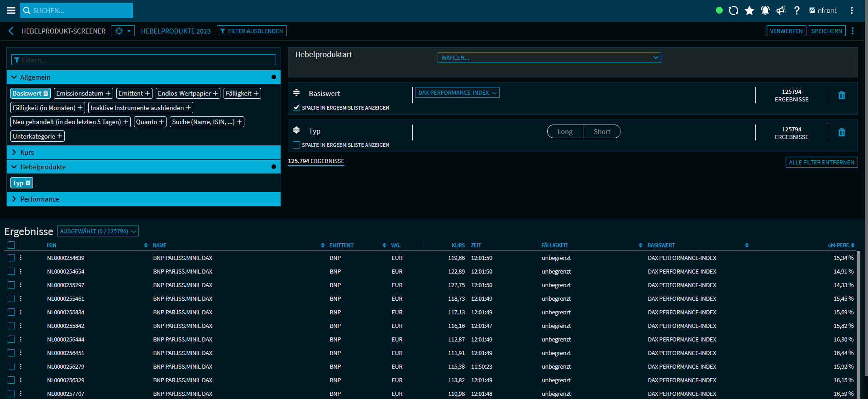Image resolution: width=868 pixels, height=399 pixels.
Task: Delete the Basiswert filter with trash icon
Action: (842, 95)
